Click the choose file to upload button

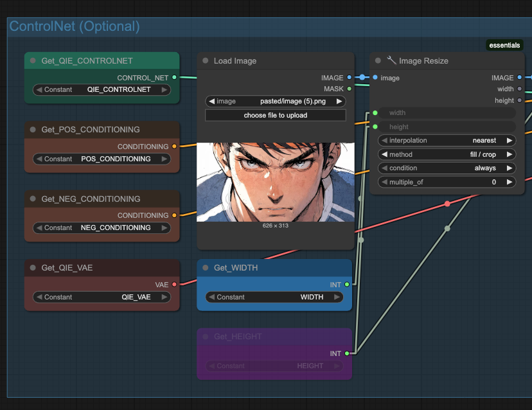tap(275, 114)
